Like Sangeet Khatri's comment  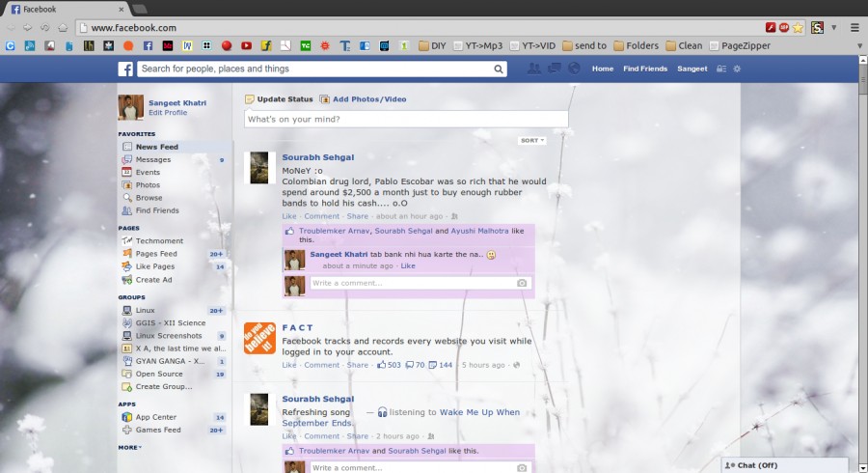pos(408,265)
